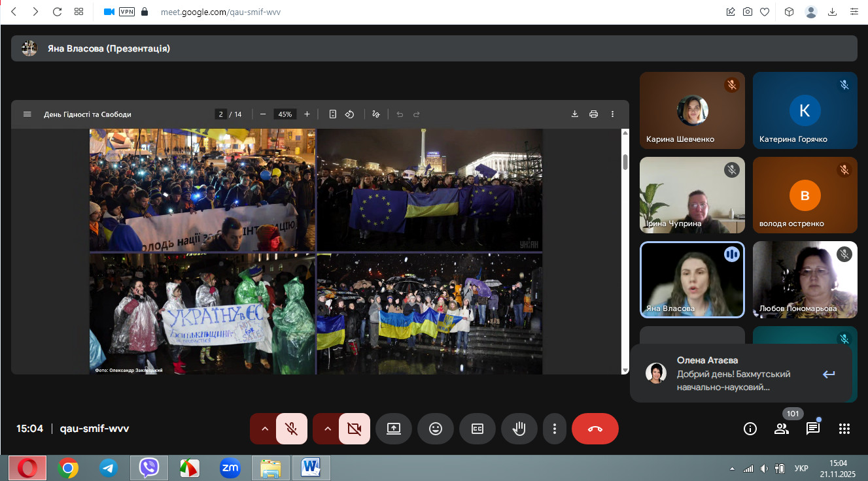
Task: Expand video settings arrow beside camera
Action: coord(328,429)
